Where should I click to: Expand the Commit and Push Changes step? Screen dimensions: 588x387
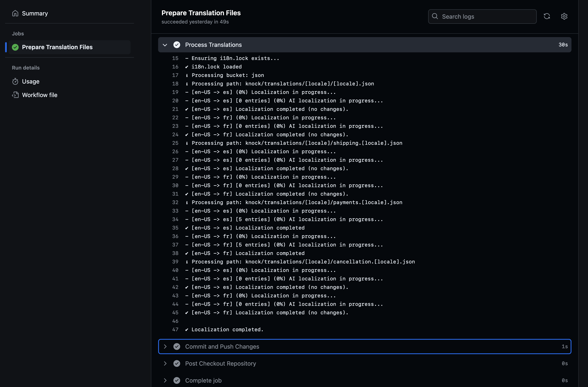(x=166, y=347)
